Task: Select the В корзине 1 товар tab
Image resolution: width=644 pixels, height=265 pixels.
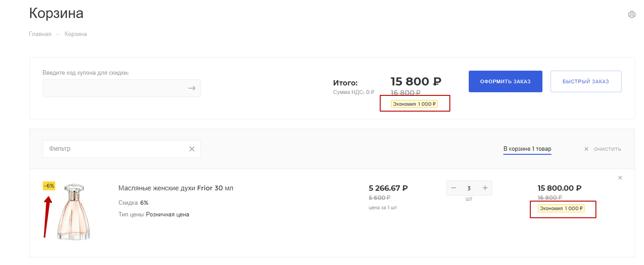Action: (527, 149)
